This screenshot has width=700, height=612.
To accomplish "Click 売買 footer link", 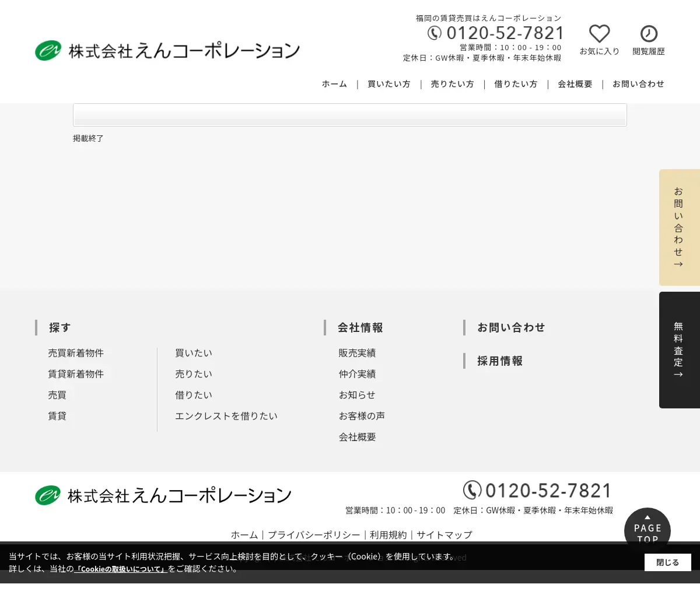I will click(57, 395).
